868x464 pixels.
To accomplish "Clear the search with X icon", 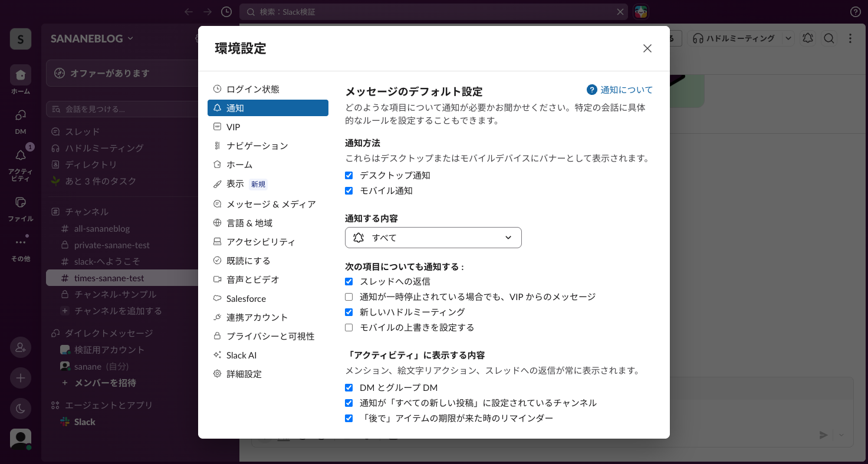I will [x=620, y=12].
